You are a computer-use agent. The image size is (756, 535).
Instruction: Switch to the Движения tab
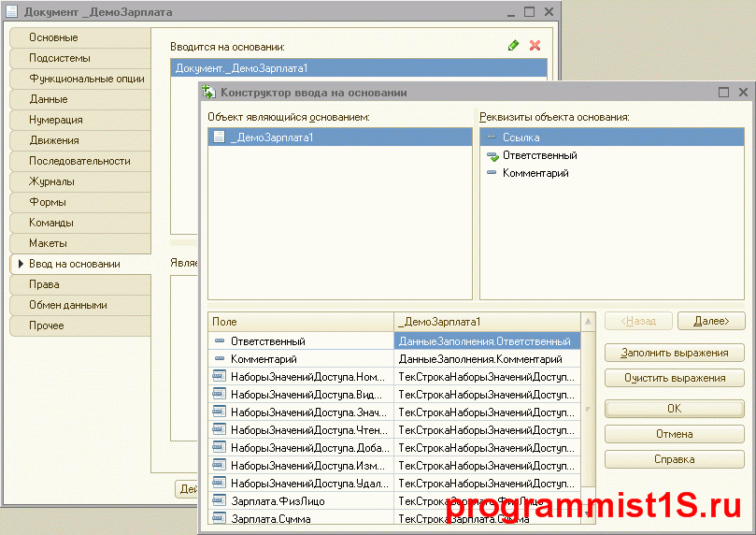[54, 140]
